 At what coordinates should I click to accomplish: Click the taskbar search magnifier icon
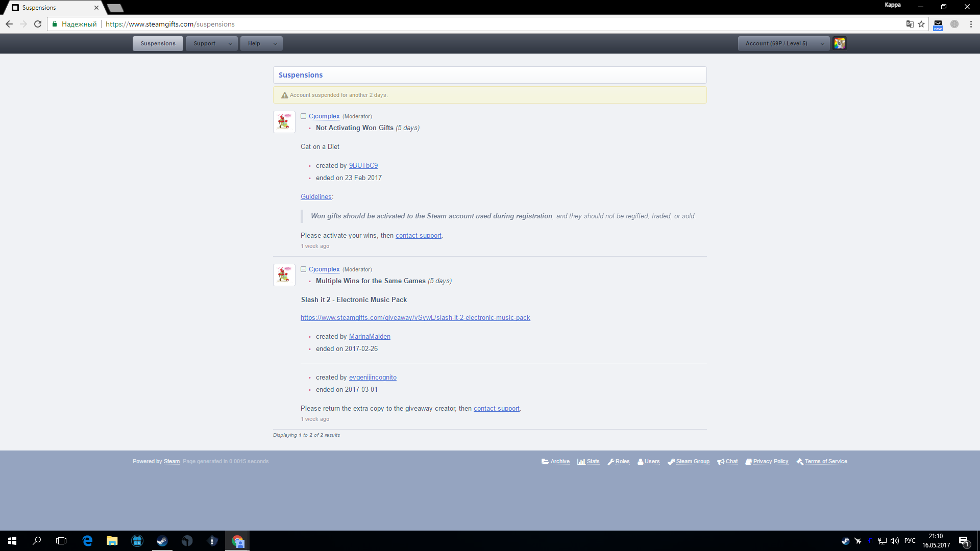[37, 541]
